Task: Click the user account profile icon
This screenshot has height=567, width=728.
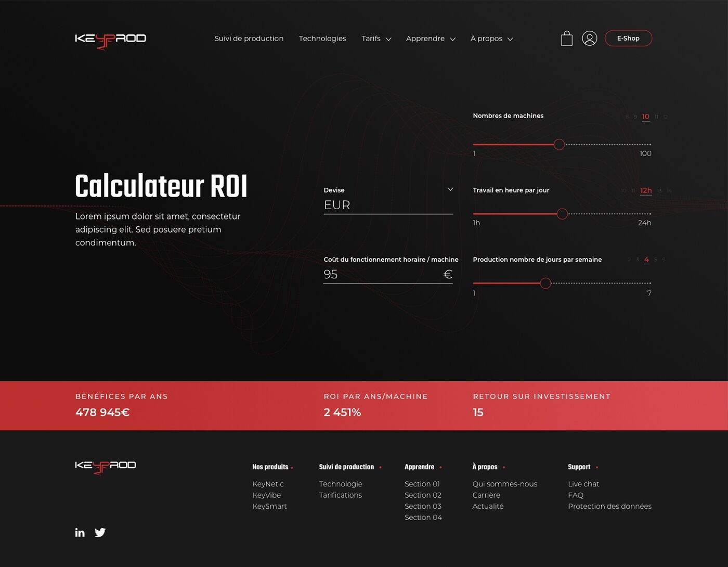Action: (589, 38)
